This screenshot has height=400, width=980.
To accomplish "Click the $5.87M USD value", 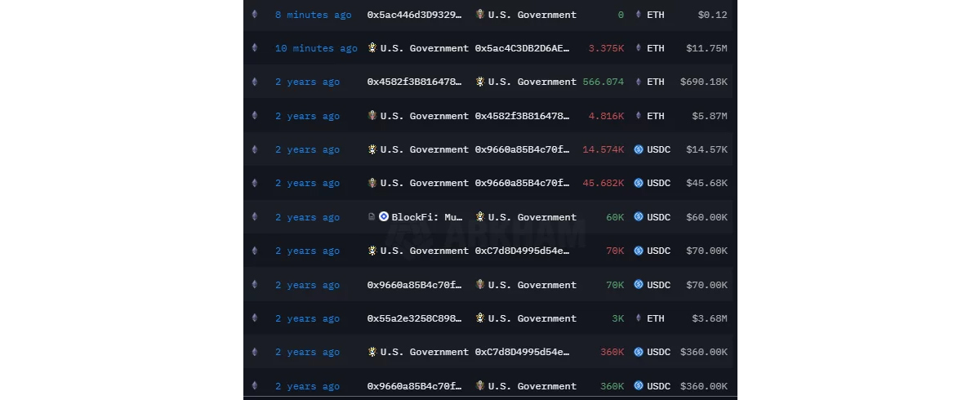I will (710, 116).
